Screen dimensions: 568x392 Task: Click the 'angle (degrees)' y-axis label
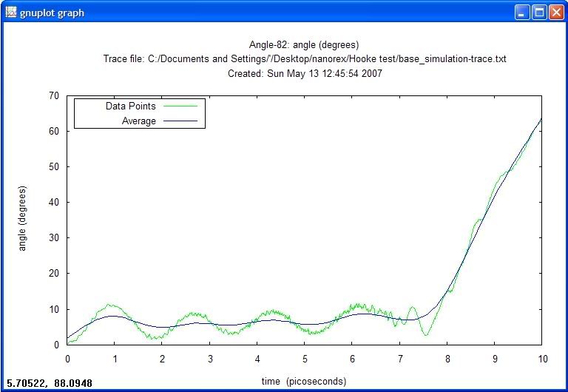[22, 218]
